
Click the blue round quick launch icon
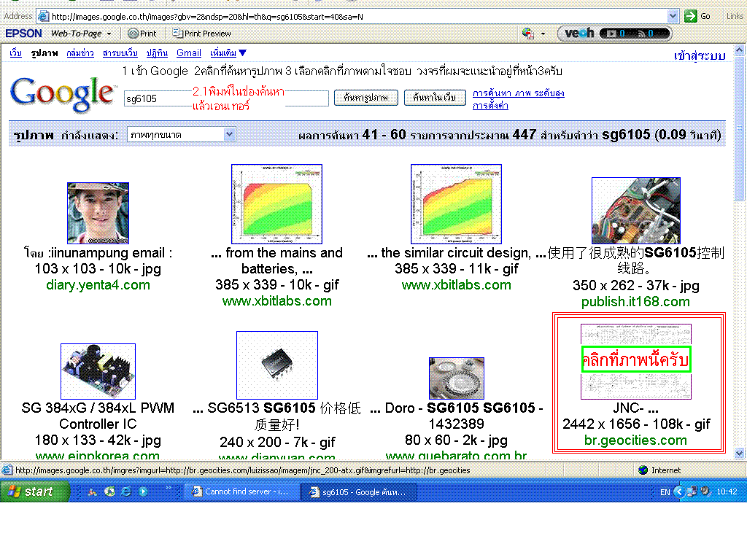pyautogui.click(x=143, y=491)
